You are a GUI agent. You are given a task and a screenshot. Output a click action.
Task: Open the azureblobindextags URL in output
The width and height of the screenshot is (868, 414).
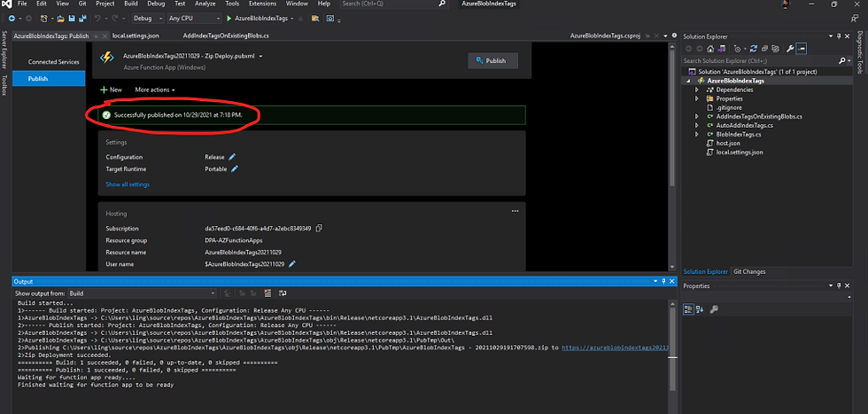[x=616, y=348]
